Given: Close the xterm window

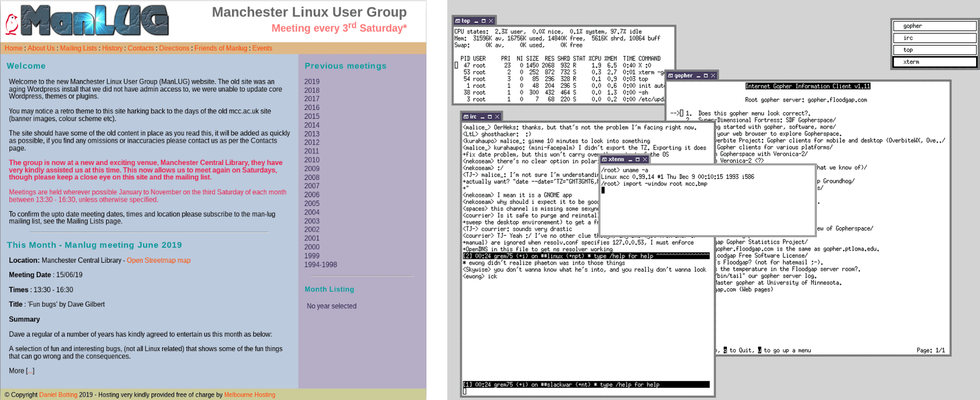Looking at the screenshot, I should pyautogui.click(x=645, y=159).
